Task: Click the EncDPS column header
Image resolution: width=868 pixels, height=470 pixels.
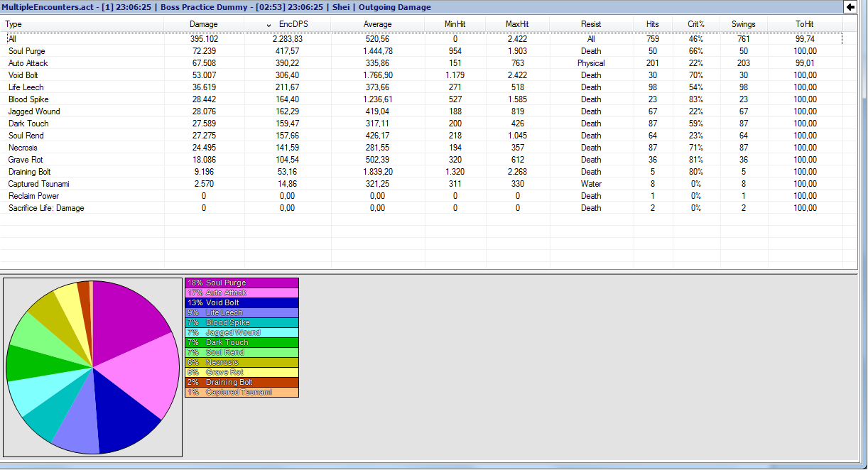Action: (x=286, y=24)
